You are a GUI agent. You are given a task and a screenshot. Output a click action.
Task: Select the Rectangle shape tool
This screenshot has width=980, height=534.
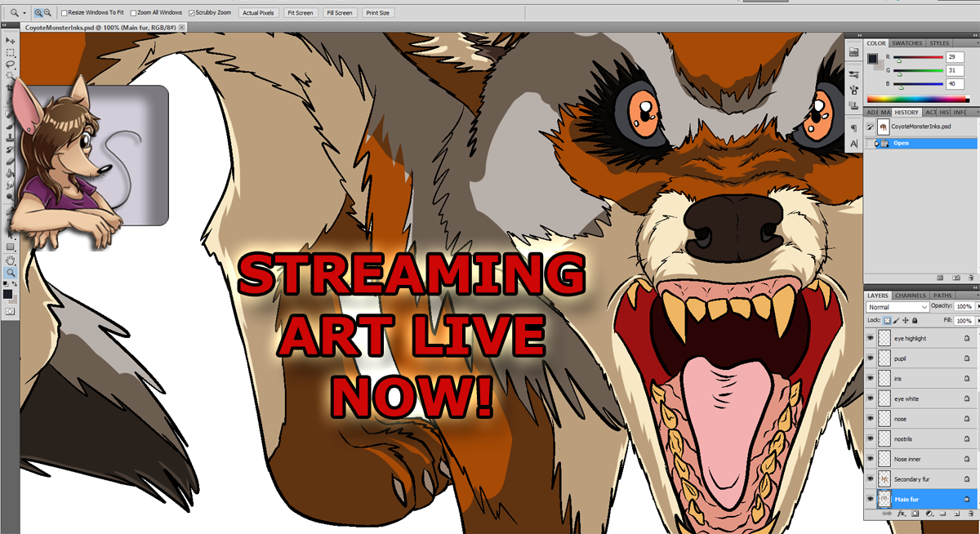pos(10,247)
